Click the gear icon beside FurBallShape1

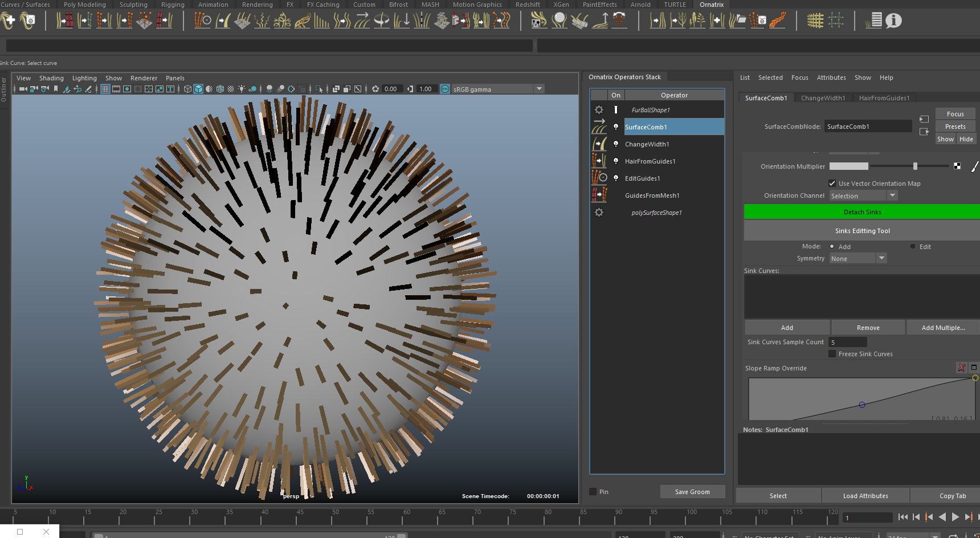tap(599, 110)
